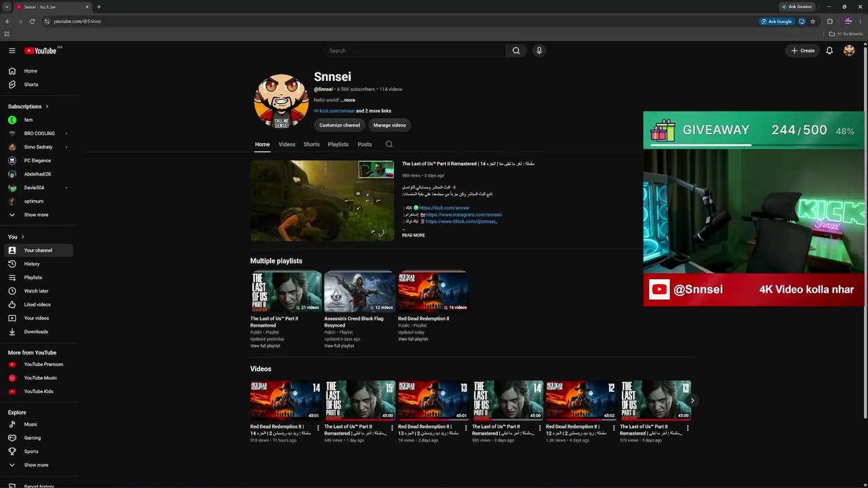
Task: Click the browser address bar
Action: [x=400, y=21]
